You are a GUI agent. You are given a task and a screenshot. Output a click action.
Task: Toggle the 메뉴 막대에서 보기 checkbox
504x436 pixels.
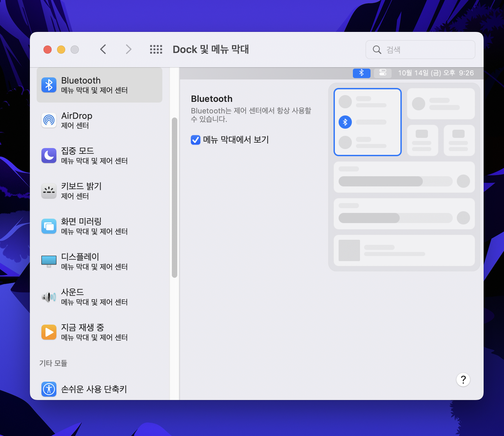[196, 140]
